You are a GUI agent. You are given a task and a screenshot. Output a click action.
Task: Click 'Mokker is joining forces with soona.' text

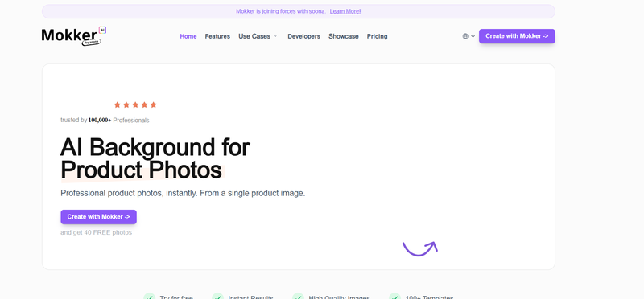pos(281,11)
